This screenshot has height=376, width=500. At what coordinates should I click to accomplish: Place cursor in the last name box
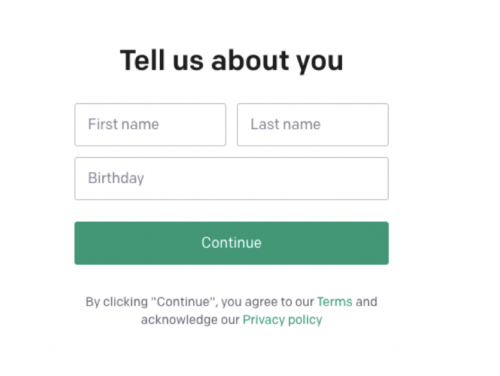point(313,125)
